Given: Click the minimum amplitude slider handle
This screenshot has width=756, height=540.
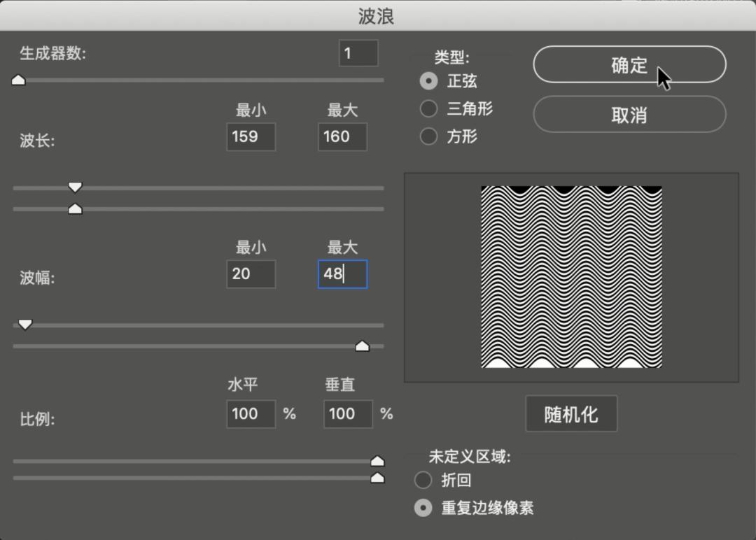Looking at the screenshot, I should [24, 324].
